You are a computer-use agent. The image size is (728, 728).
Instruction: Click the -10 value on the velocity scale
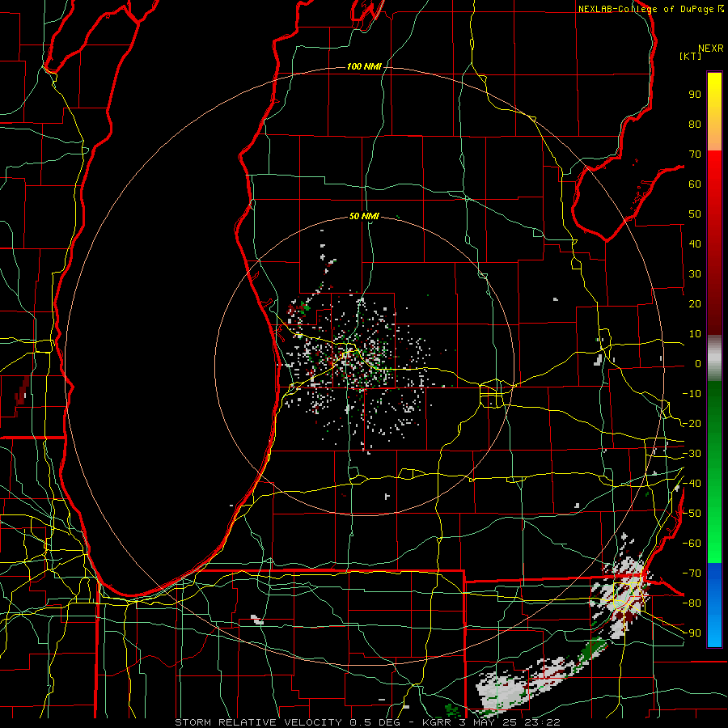tap(692, 394)
